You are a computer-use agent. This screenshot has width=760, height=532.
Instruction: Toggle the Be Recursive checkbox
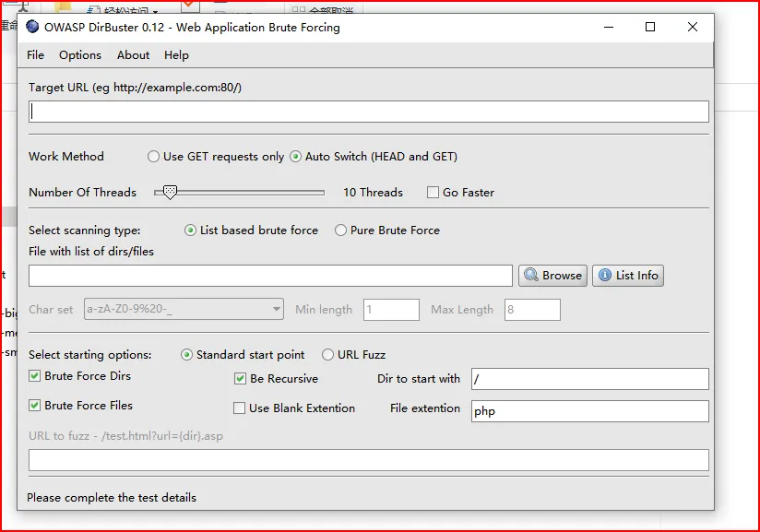pos(240,378)
